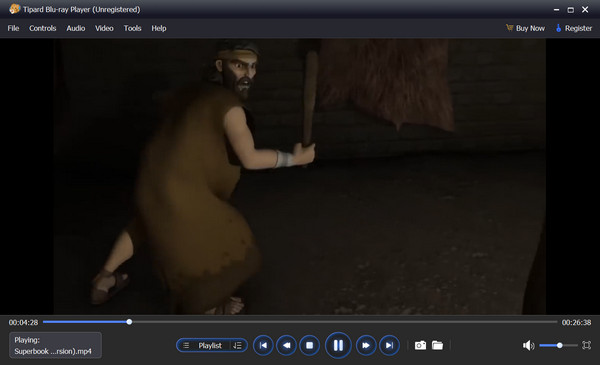Click the register key icon
600x365 pixels.
(558, 28)
